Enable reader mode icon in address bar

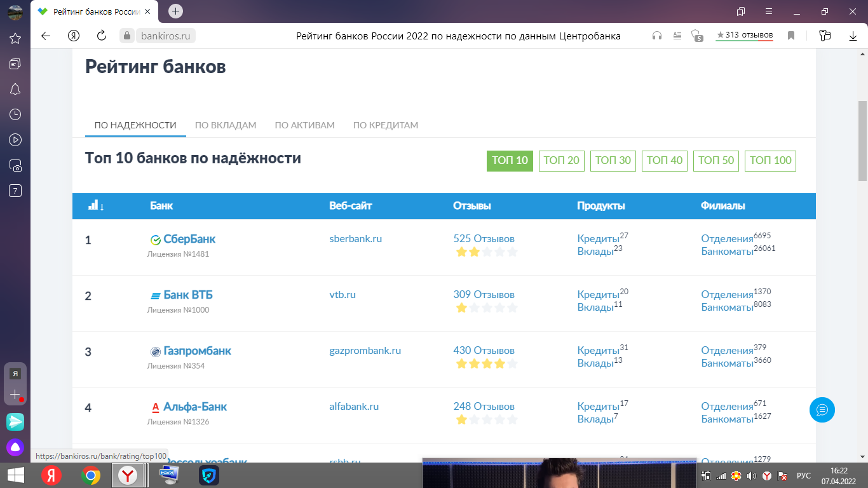(x=677, y=36)
